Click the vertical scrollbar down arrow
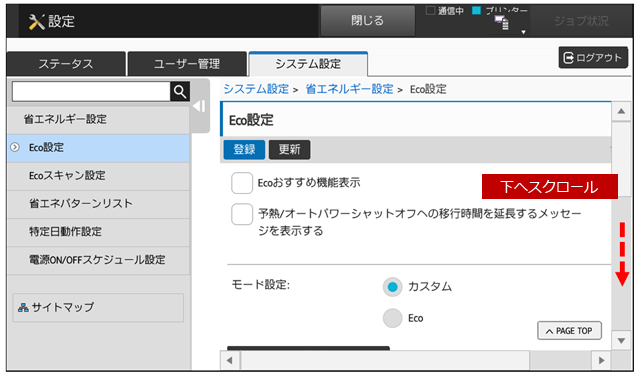640x376 pixels. point(621,340)
